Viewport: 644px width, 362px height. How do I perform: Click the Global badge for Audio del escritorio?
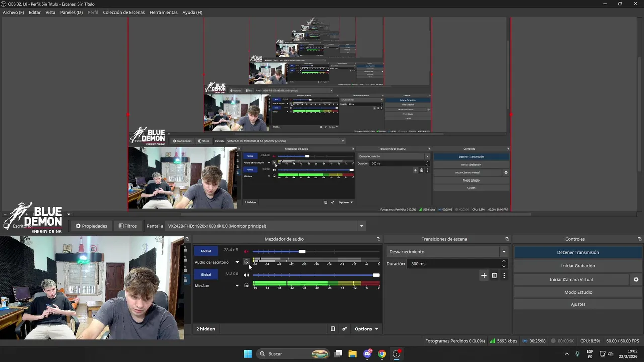pyautogui.click(x=206, y=251)
